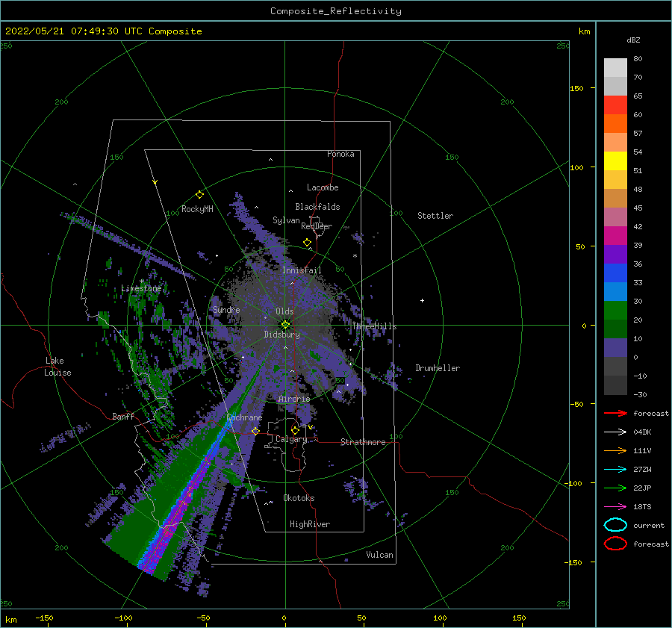Click the Sundre label
672x628 pixels.
(226, 310)
